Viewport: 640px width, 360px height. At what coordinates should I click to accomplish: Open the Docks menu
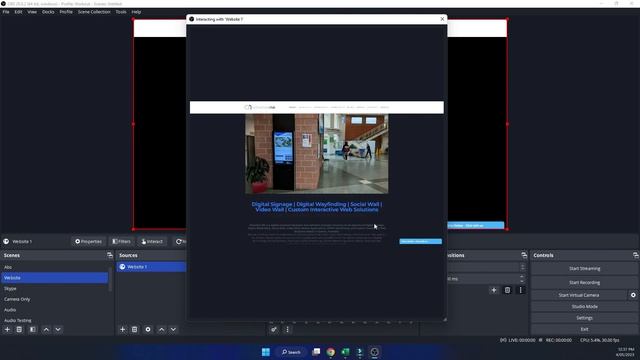coord(48,12)
